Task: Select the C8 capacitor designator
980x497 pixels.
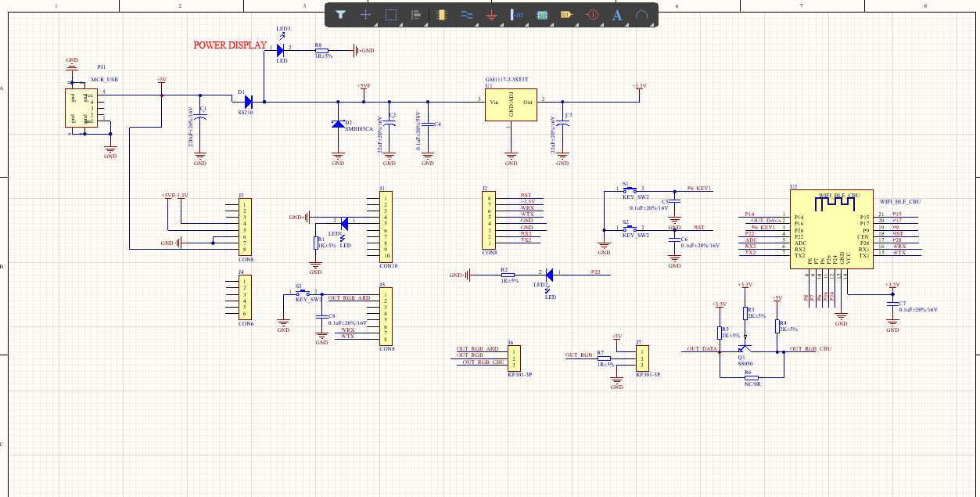Action: 332,315
